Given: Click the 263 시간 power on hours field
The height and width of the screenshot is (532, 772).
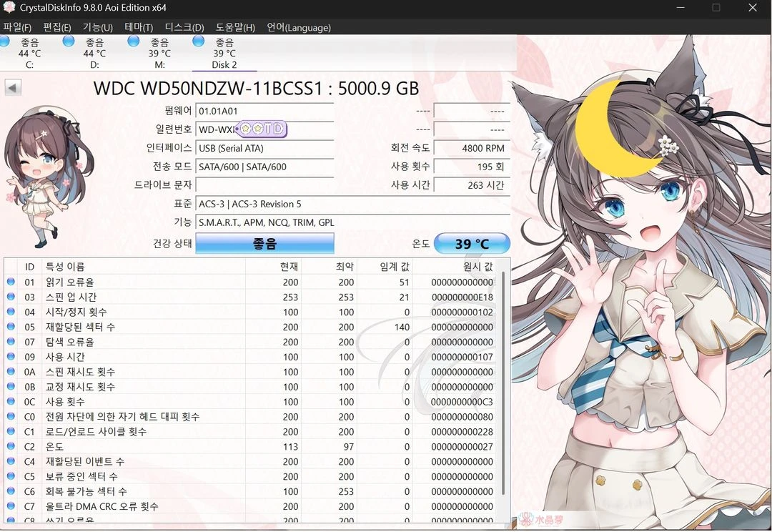Looking at the screenshot, I should click(472, 185).
